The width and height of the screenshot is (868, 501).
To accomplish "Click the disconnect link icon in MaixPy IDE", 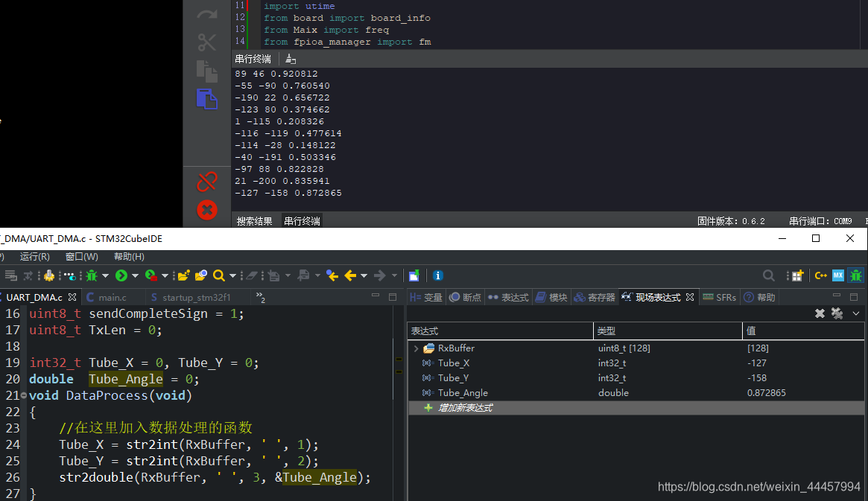I will 207,182.
